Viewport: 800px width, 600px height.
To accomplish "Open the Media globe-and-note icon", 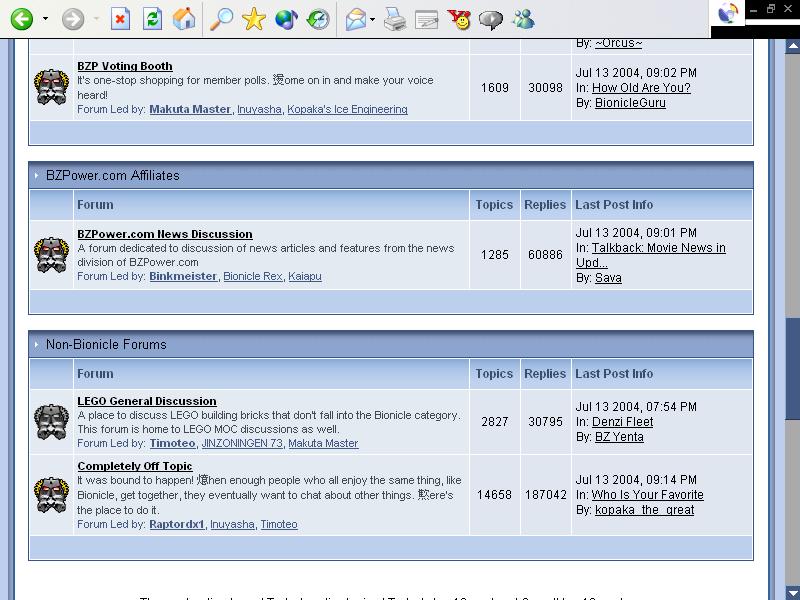I will click(x=286, y=19).
